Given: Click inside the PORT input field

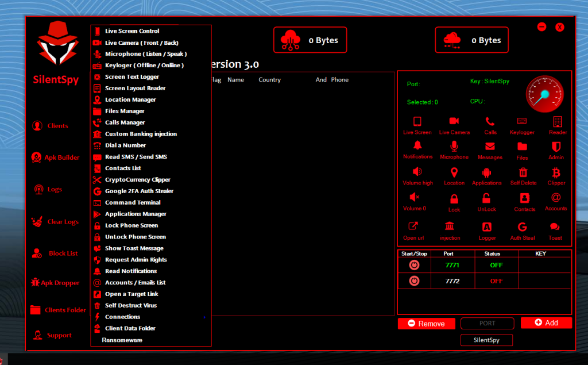Looking at the screenshot, I should point(487,323).
